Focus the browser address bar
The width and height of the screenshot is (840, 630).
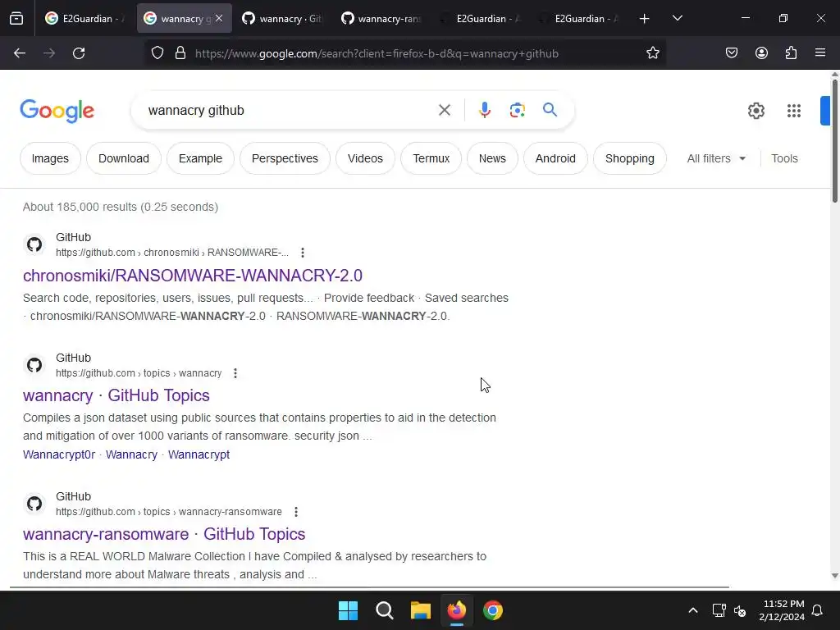[405, 53]
